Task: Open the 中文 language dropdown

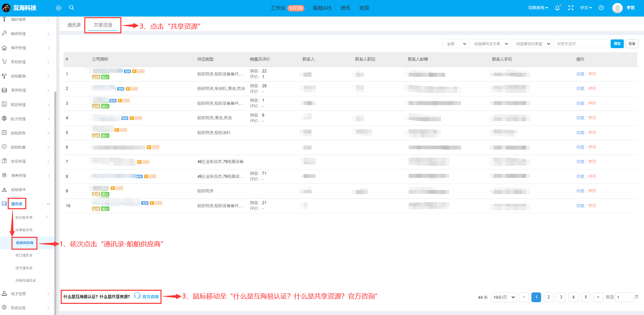Action: tap(586, 8)
